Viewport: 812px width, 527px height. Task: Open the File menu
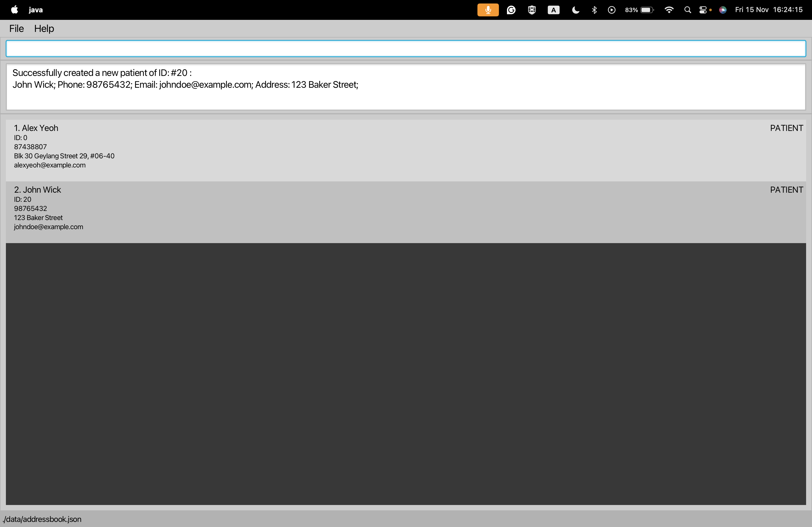tap(16, 29)
